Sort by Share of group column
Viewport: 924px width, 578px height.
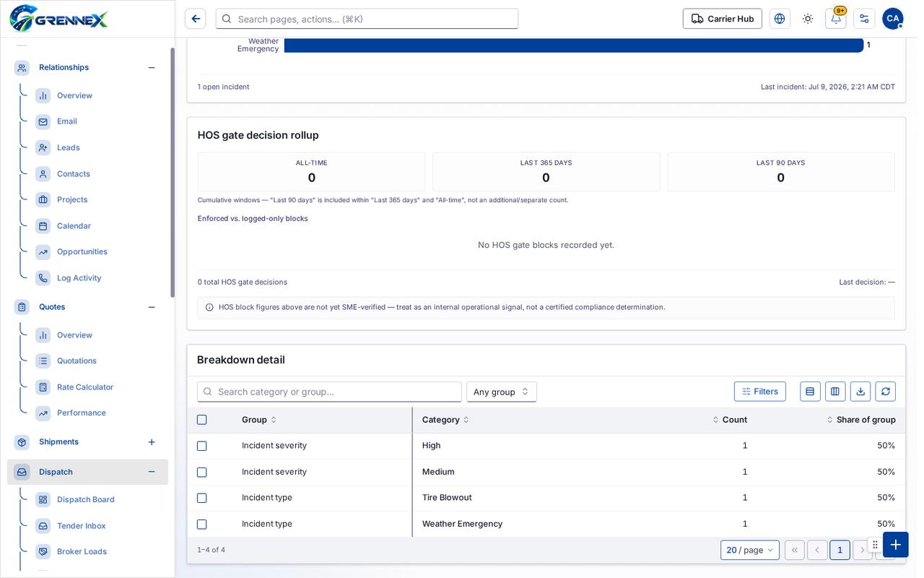pyautogui.click(x=861, y=420)
